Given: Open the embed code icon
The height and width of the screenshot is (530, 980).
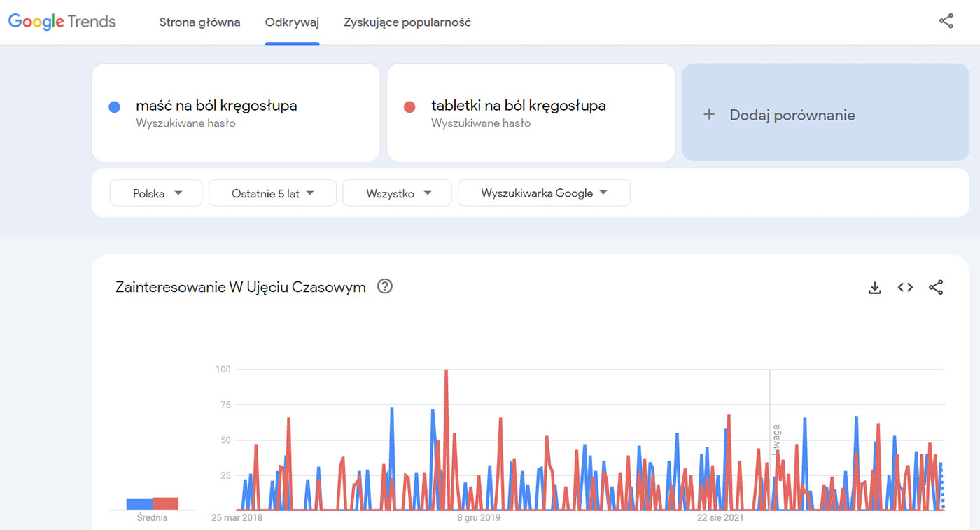Looking at the screenshot, I should point(905,287).
